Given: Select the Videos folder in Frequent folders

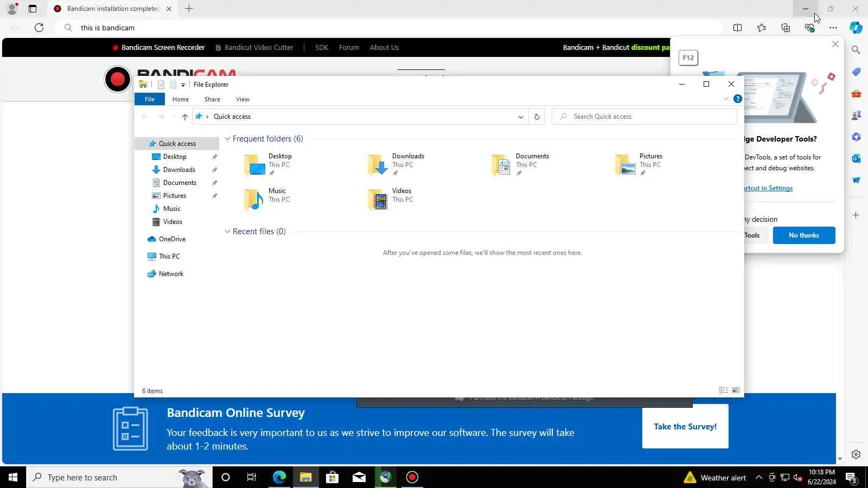Looking at the screenshot, I should click(390, 200).
